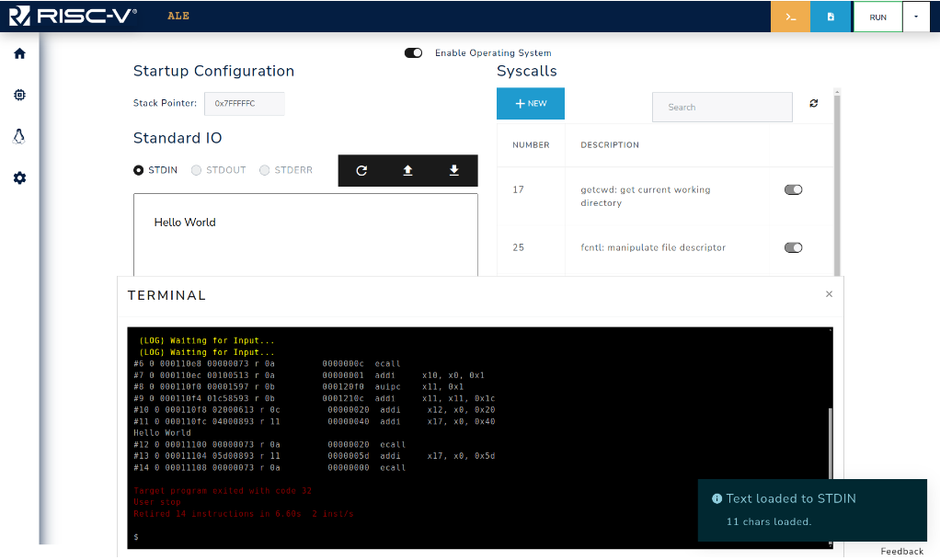The image size is (940, 560).
Task: Click the Stack Pointer input field
Action: pyautogui.click(x=245, y=103)
